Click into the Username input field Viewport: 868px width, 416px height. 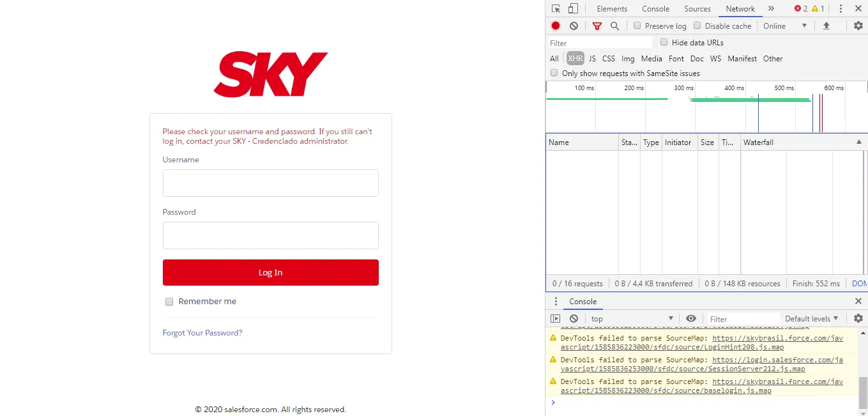tap(271, 183)
